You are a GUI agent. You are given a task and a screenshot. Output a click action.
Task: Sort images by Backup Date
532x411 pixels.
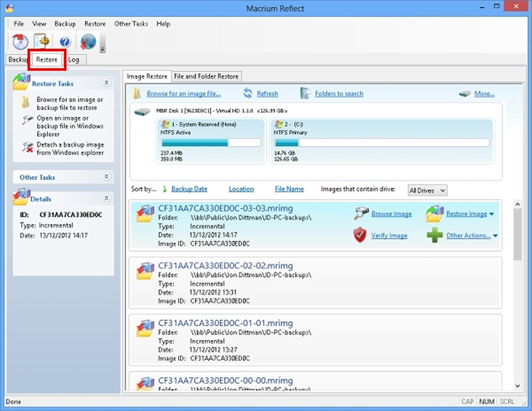pyautogui.click(x=189, y=189)
